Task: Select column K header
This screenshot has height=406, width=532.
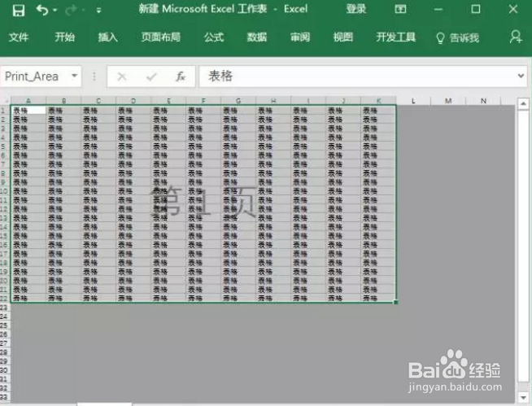Action: [x=378, y=100]
